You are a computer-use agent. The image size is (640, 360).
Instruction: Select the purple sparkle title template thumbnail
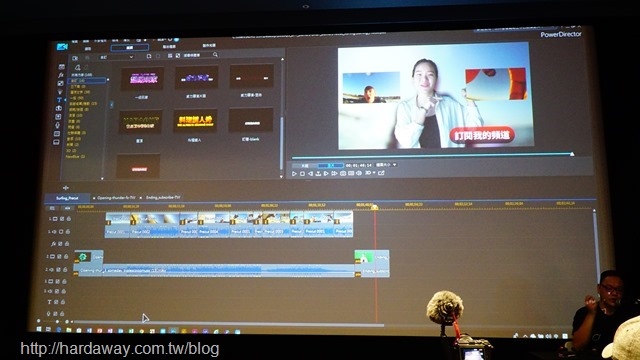point(196,77)
